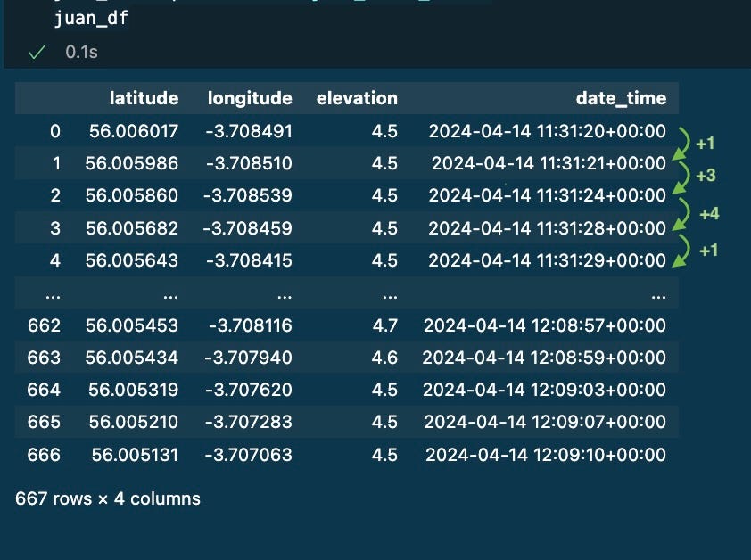Select longitude value -3.708539

coord(247,195)
